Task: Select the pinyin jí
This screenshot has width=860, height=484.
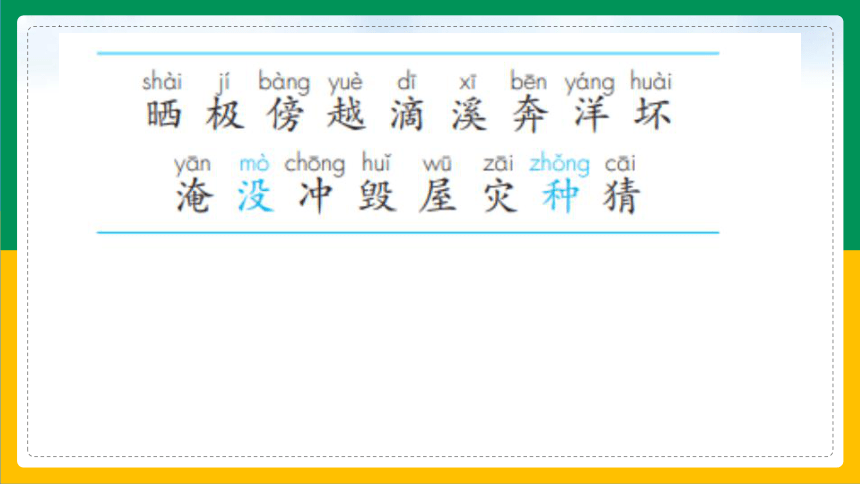Action: tap(223, 83)
